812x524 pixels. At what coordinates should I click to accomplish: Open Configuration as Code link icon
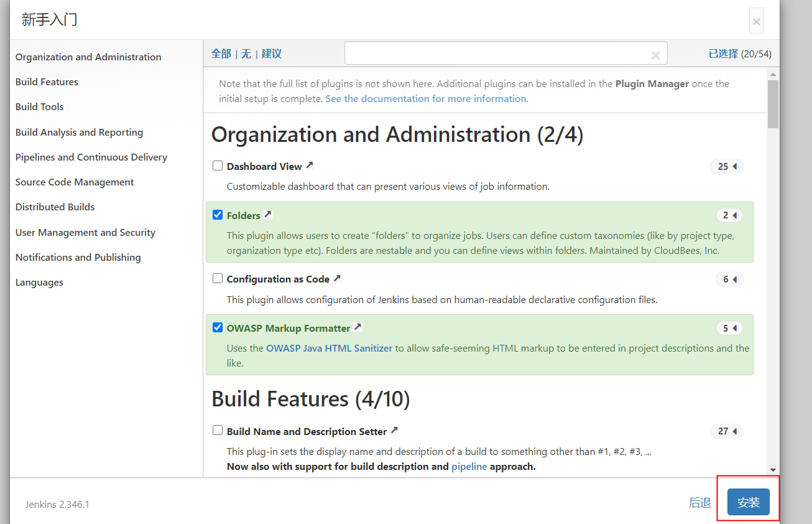click(337, 278)
